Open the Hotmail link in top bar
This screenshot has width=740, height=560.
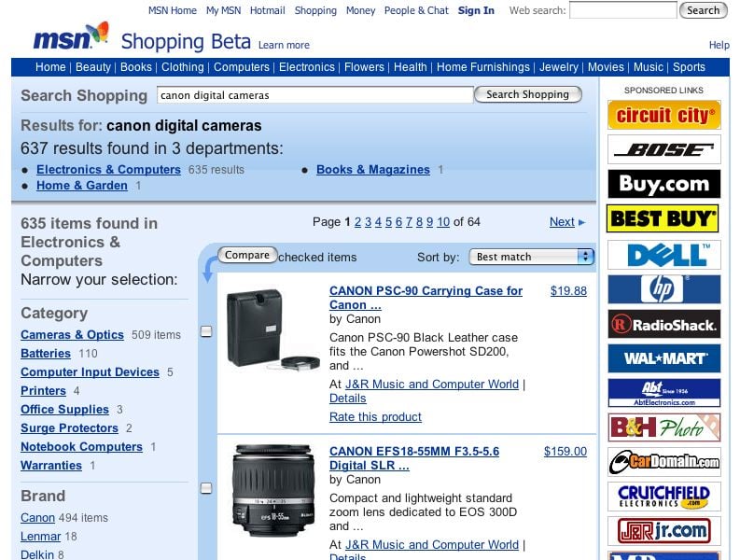pyautogui.click(x=268, y=10)
